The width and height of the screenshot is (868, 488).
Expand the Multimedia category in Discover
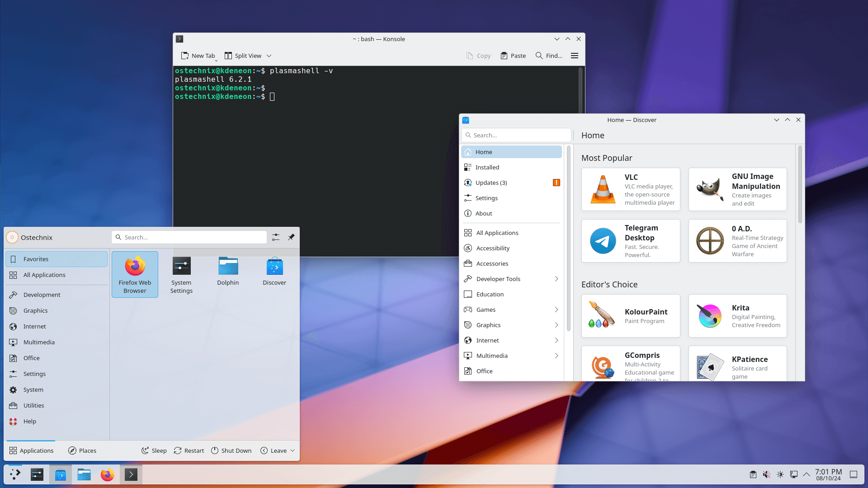(557, 356)
